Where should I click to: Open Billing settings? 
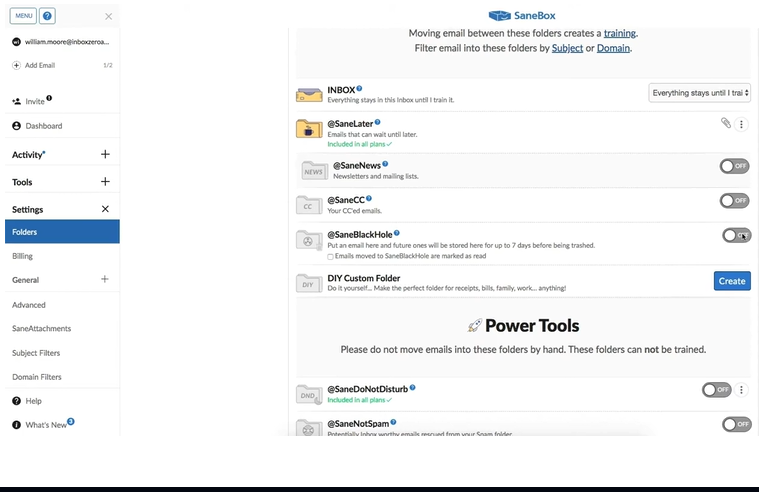click(22, 256)
